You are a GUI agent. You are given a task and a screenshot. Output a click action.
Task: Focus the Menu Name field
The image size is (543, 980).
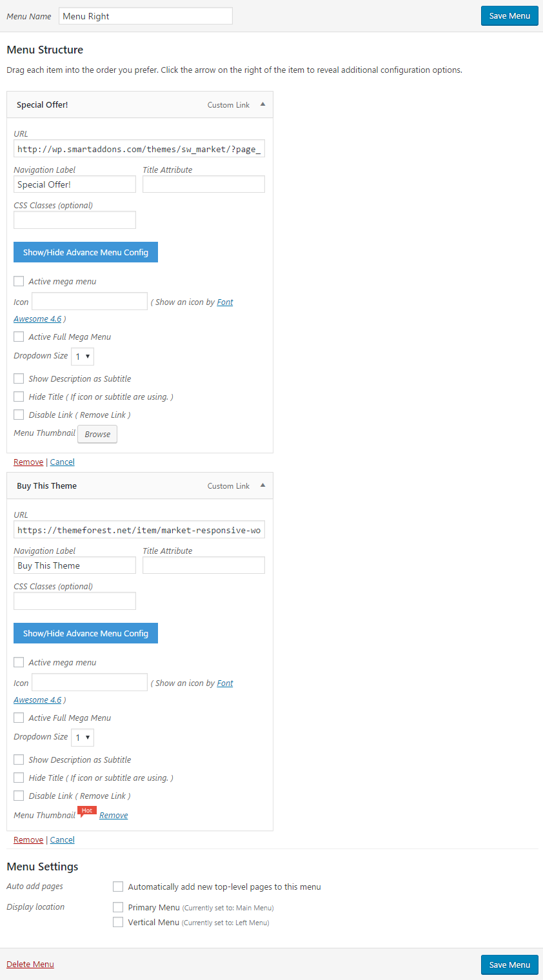click(x=146, y=16)
